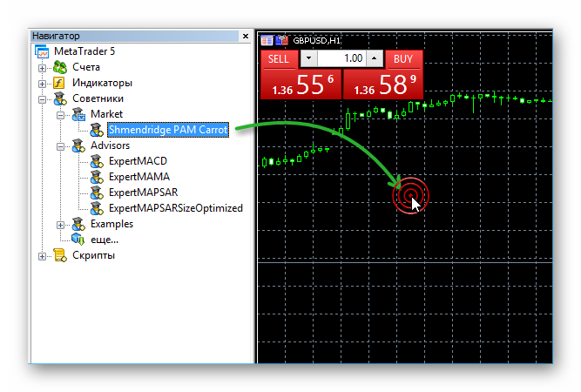Select ExpertMAPSARSizeOptimized advisor
The height and width of the screenshot is (392, 581).
click(x=176, y=208)
